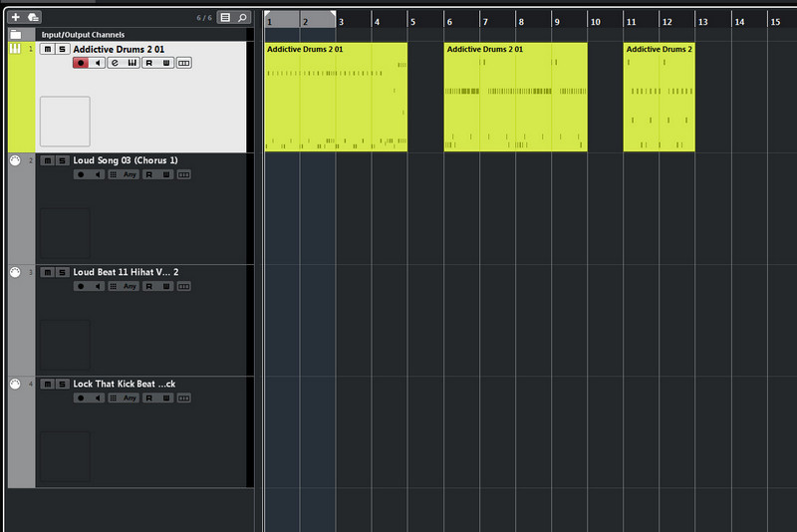Click the right locator handle at bar 3
Screen dimensions: 797x532
[x=333, y=14]
